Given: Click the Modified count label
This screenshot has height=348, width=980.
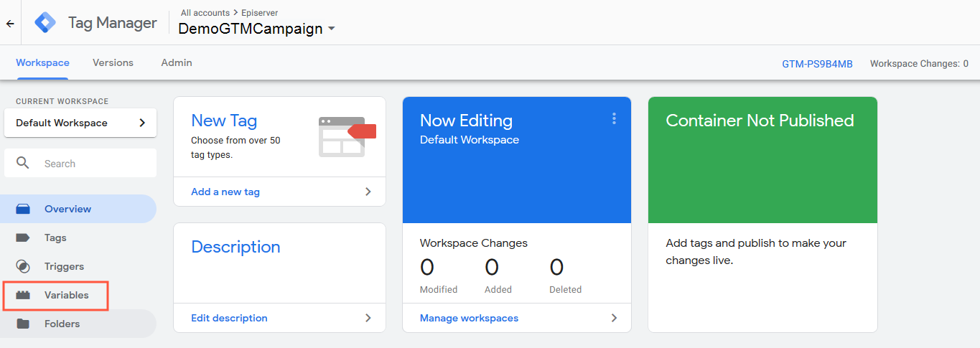Looking at the screenshot, I should [x=439, y=290].
